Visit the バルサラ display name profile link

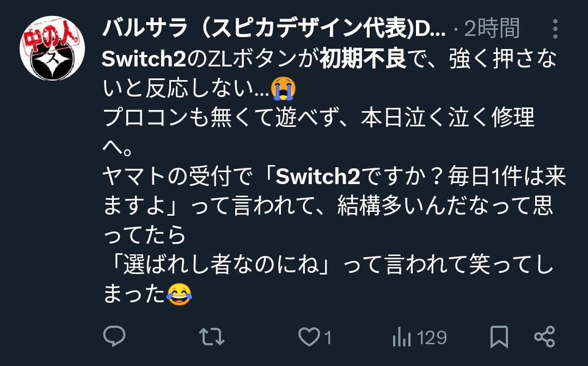point(274,29)
